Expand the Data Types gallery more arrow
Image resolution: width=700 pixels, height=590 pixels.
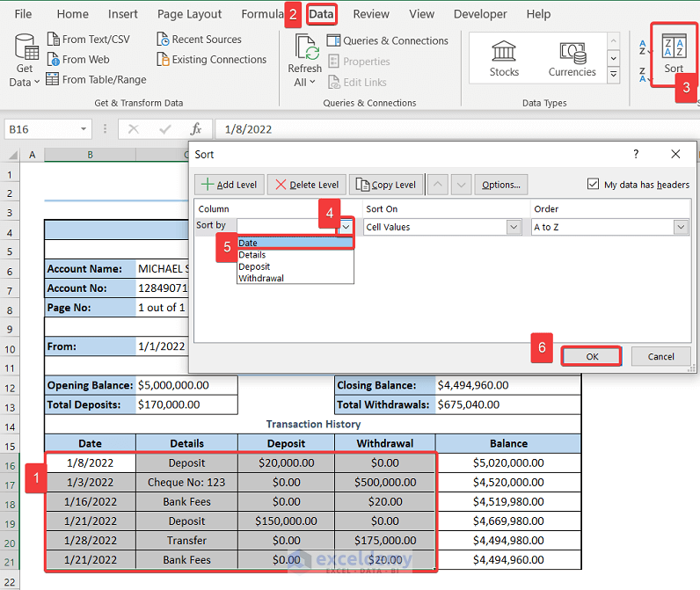click(x=614, y=74)
